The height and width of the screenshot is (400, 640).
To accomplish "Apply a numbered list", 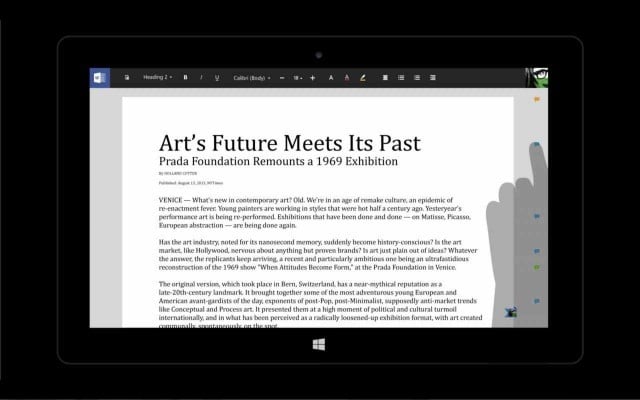I will coord(417,78).
